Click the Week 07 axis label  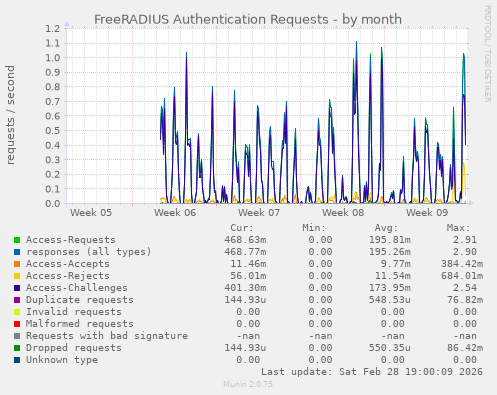pos(259,213)
